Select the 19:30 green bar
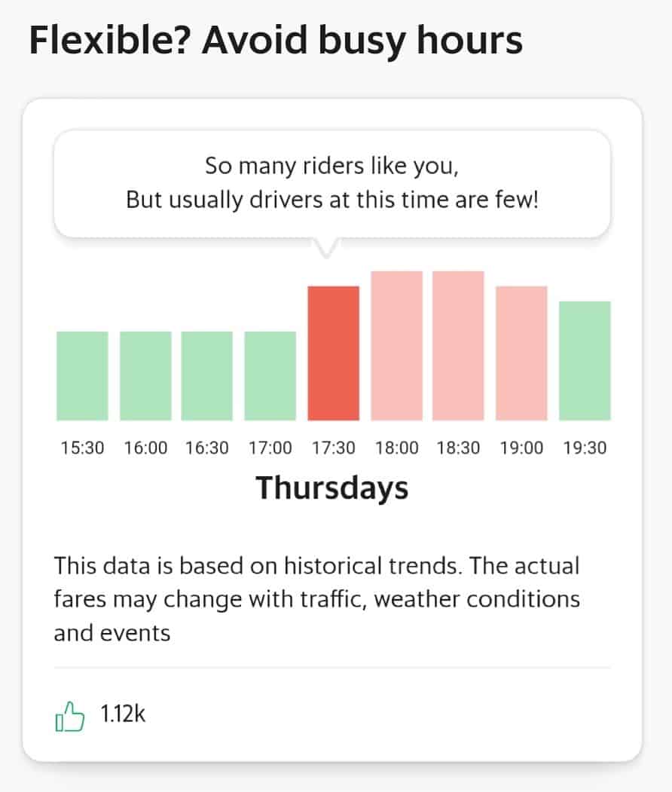Viewport: 672px width, 792px height. 585,361
